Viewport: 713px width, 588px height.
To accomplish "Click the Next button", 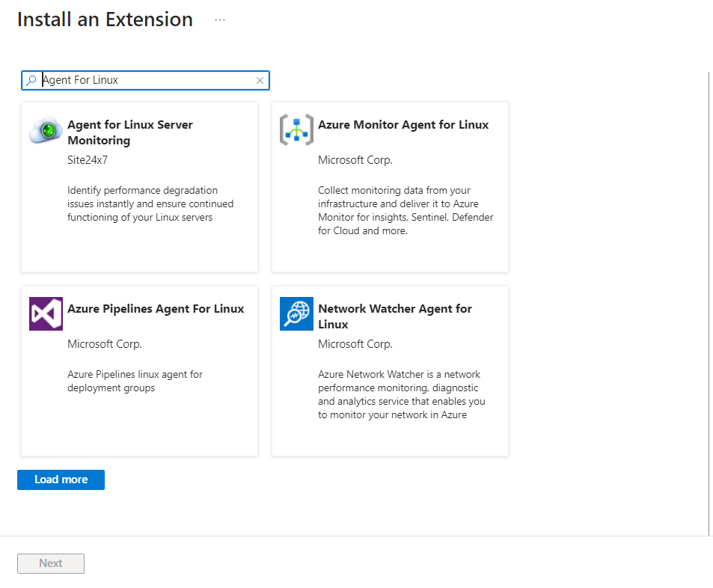I will point(51,563).
